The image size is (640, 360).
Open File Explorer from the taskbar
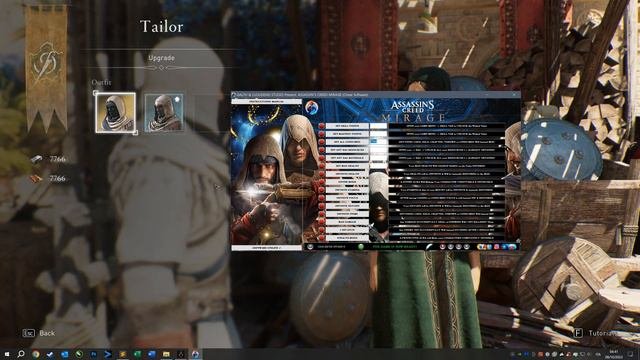(166, 354)
